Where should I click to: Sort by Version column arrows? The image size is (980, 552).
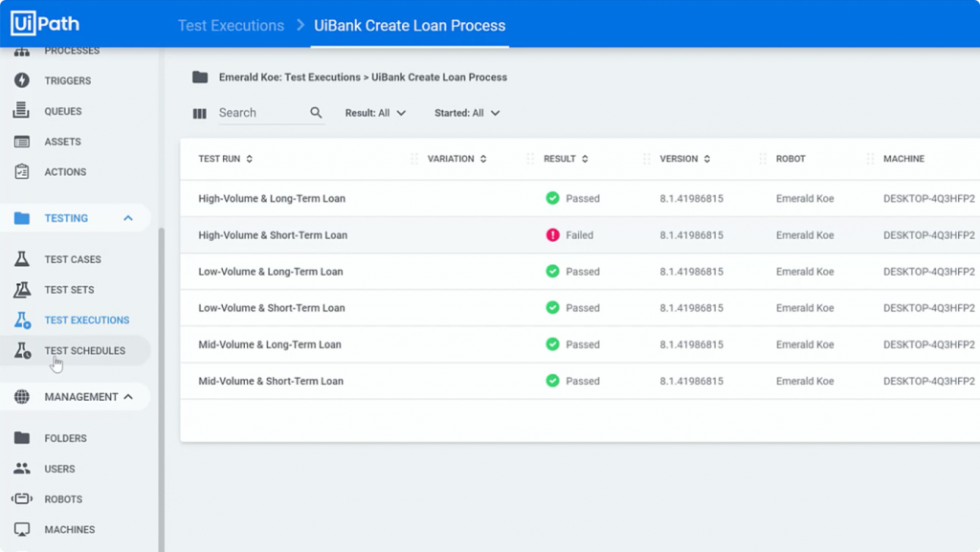707,159
